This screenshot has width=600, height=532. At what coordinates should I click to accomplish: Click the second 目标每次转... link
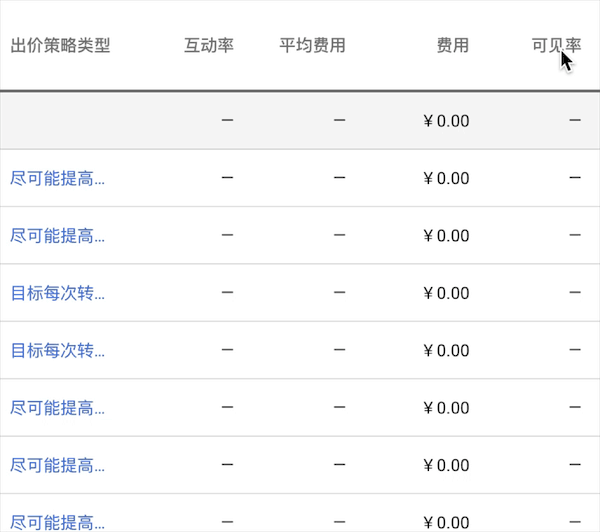[58, 351]
